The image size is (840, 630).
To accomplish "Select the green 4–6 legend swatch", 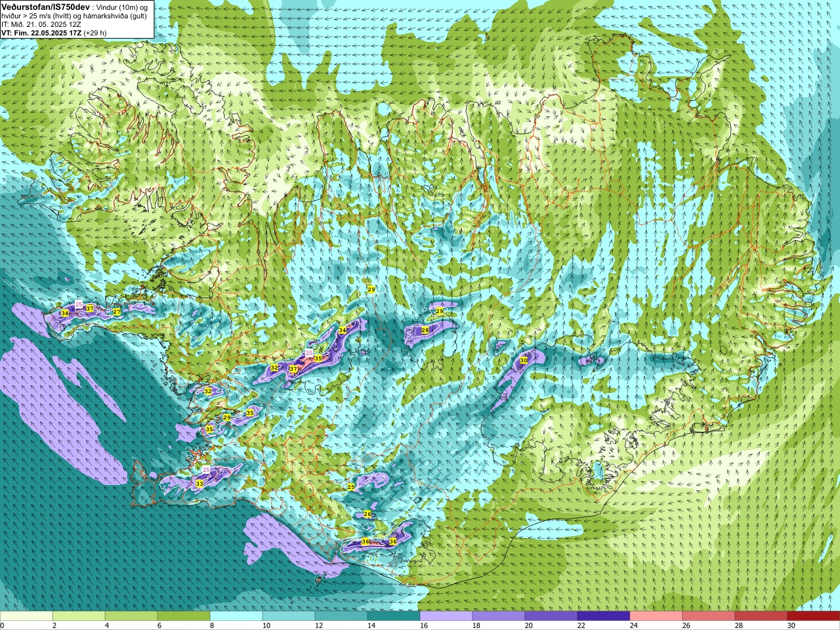I will [131, 616].
